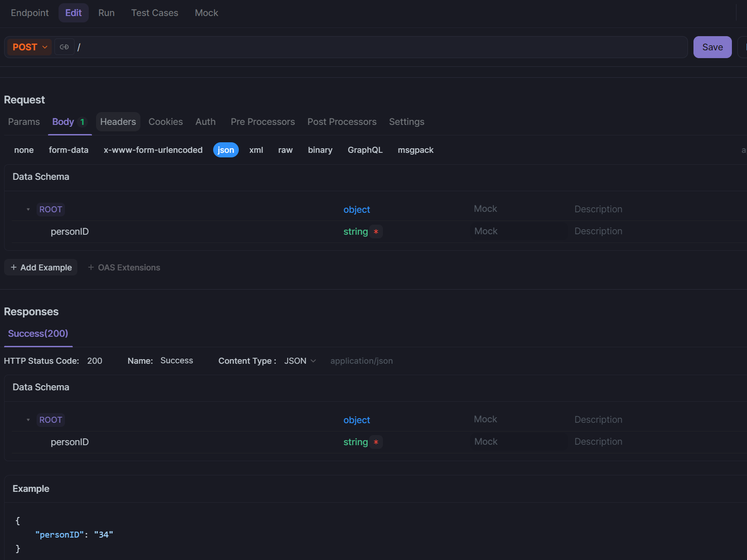Image resolution: width=747 pixels, height=560 pixels.
Task: Change the request personID string type
Action: click(x=355, y=232)
